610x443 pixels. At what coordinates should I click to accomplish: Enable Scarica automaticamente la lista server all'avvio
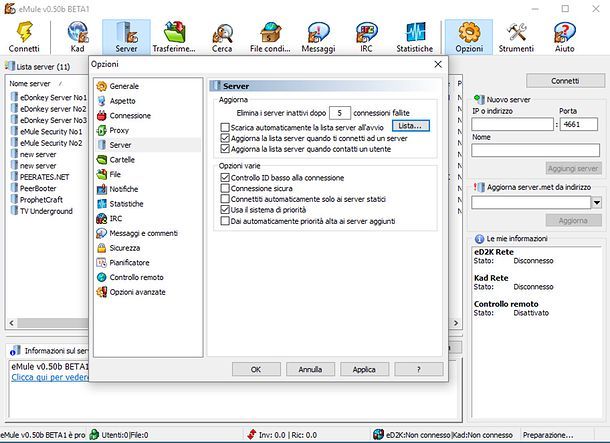point(224,127)
